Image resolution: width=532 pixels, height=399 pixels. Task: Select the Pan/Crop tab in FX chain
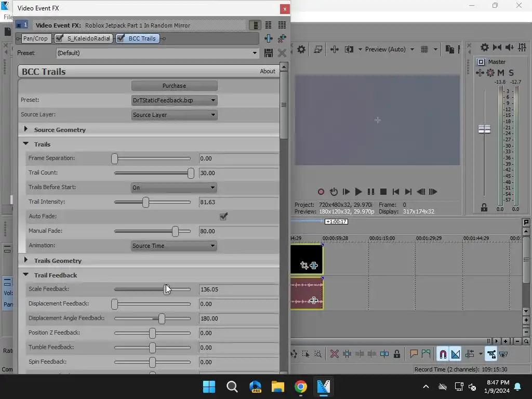[x=35, y=38]
